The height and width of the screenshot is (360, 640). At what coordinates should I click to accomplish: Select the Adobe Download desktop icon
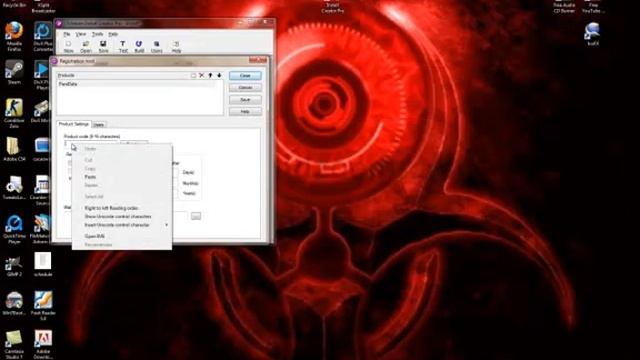pyautogui.click(x=43, y=344)
